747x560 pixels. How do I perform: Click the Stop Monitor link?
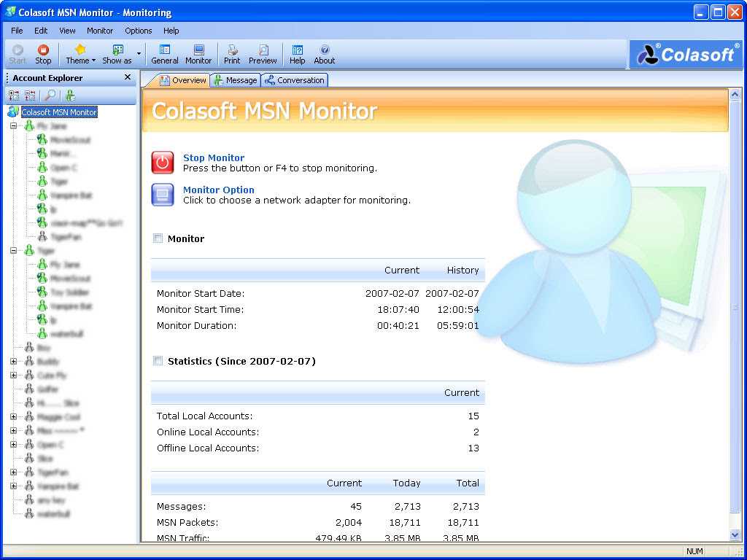214,157
